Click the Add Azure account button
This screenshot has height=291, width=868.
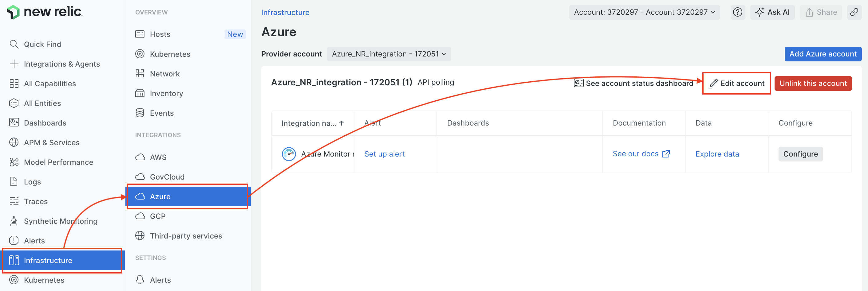[x=823, y=54]
